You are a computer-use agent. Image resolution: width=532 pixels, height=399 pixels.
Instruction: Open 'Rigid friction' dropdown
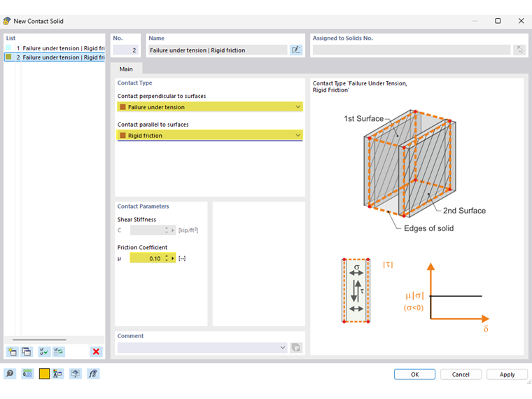tap(210, 135)
